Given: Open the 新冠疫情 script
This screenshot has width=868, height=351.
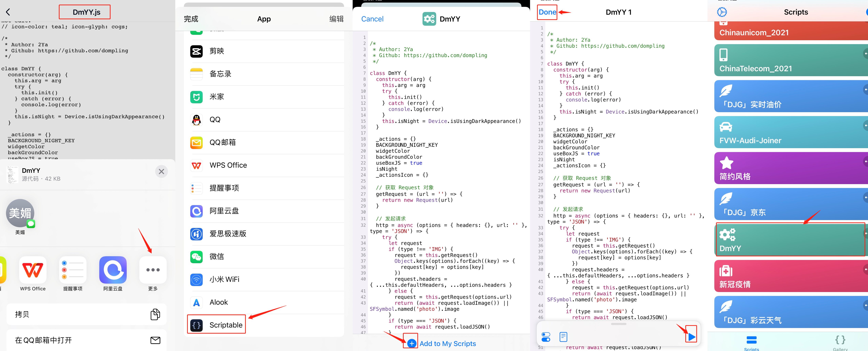Looking at the screenshot, I should tap(791, 276).
